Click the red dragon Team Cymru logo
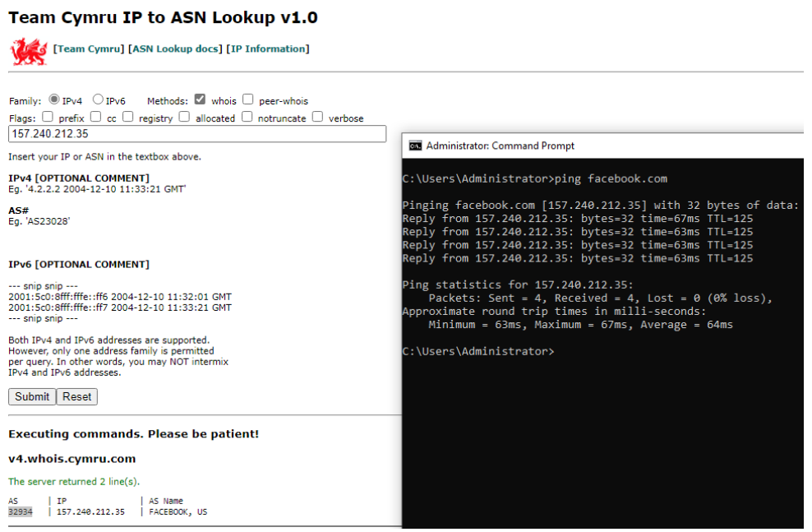The image size is (812, 532). 28,51
